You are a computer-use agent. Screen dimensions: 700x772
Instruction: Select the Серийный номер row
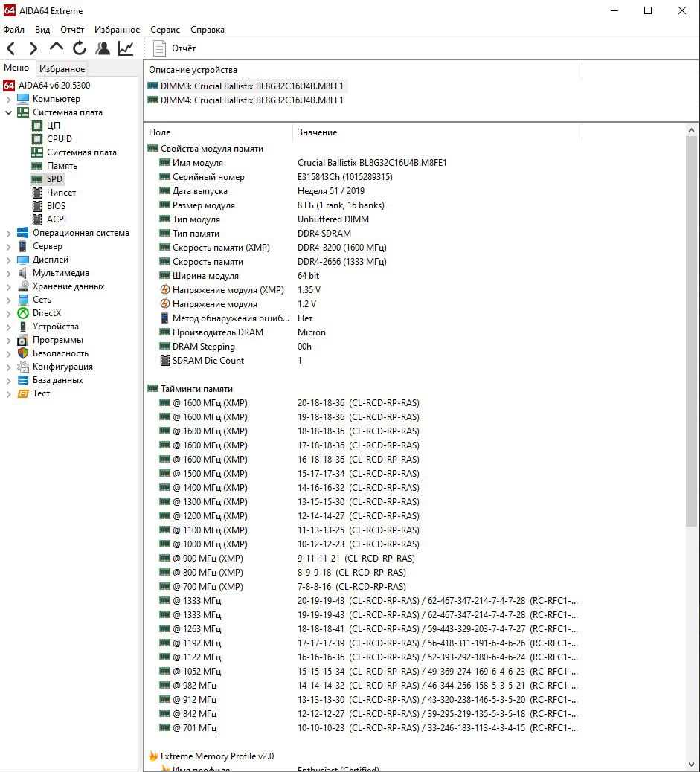click(365, 177)
